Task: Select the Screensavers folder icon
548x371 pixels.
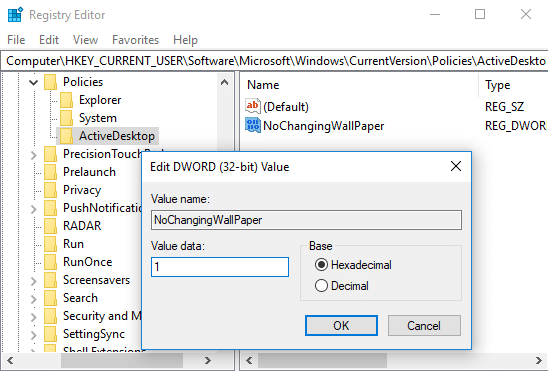Action: (51, 280)
